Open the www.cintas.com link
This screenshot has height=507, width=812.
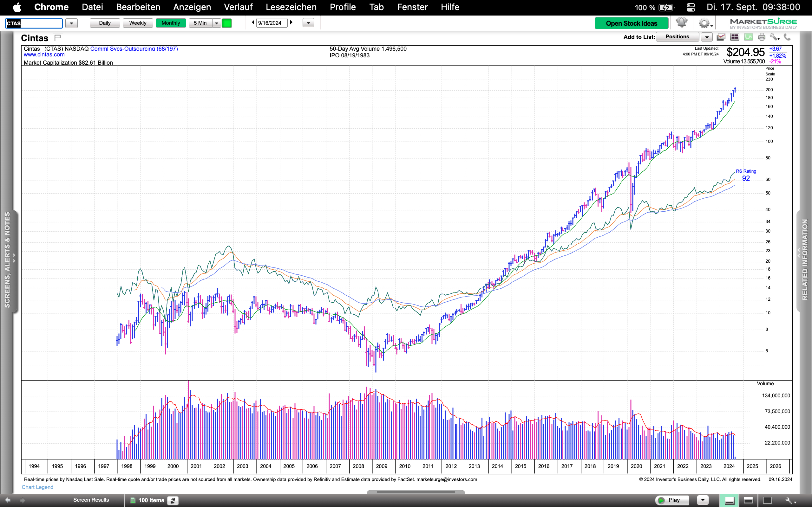tap(44, 55)
